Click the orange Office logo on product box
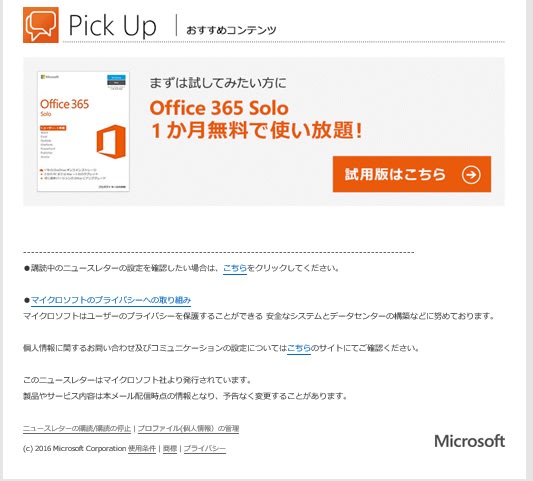 [x=111, y=141]
